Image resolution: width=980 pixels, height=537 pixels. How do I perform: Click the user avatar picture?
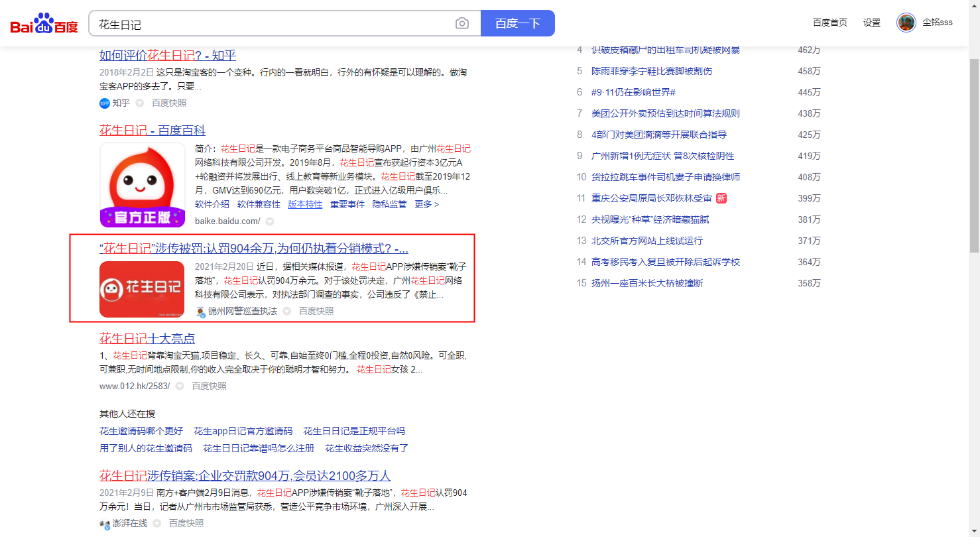tap(906, 23)
